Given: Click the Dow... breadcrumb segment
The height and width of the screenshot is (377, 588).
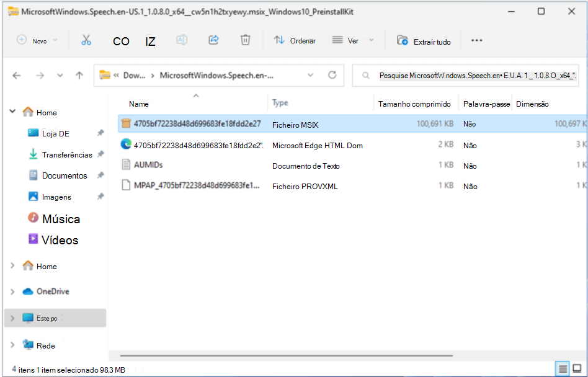Looking at the screenshot, I should point(134,75).
